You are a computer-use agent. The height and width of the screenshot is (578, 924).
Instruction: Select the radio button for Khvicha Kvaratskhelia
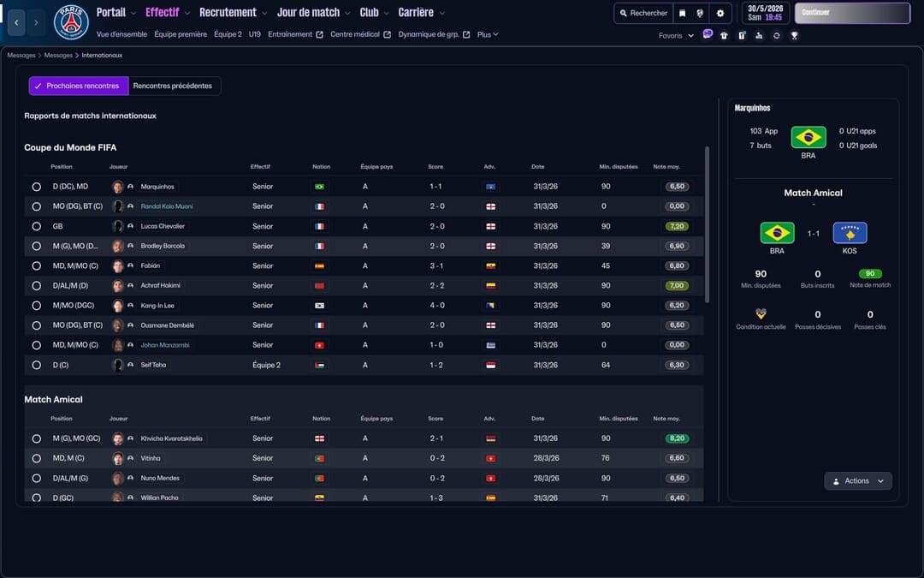pyautogui.click(x=36, y=438)
